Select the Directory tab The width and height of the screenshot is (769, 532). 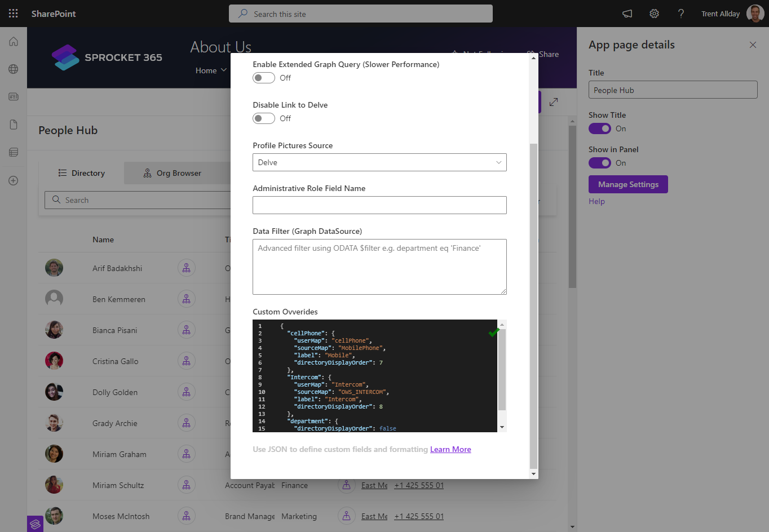click(82, 173)
